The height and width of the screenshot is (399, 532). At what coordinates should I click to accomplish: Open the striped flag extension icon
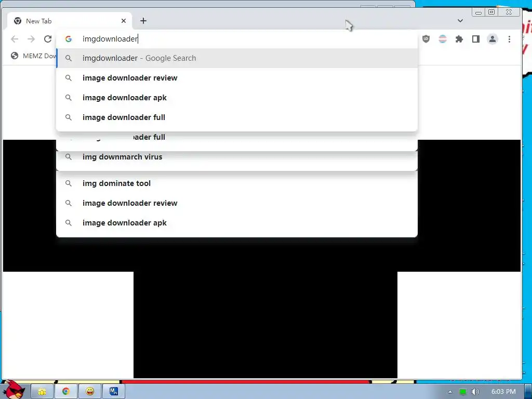443,39
